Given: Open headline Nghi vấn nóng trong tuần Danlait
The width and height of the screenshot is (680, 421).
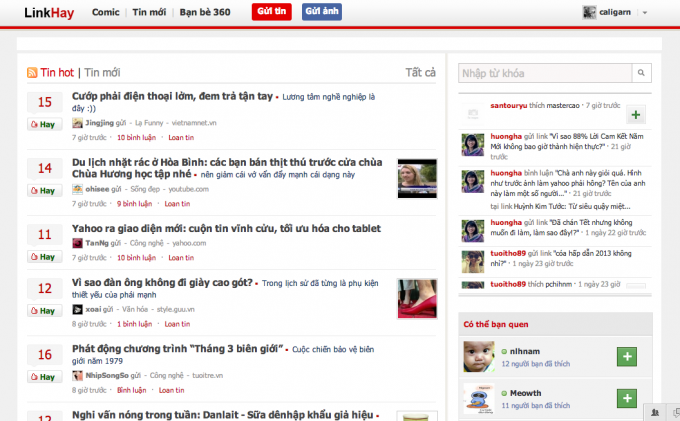Looking at the screenshot, I should pos(222,415).
